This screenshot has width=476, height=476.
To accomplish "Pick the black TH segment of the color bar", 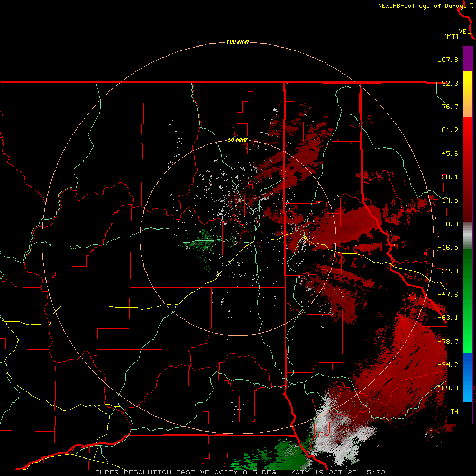I will pos(467,413).
